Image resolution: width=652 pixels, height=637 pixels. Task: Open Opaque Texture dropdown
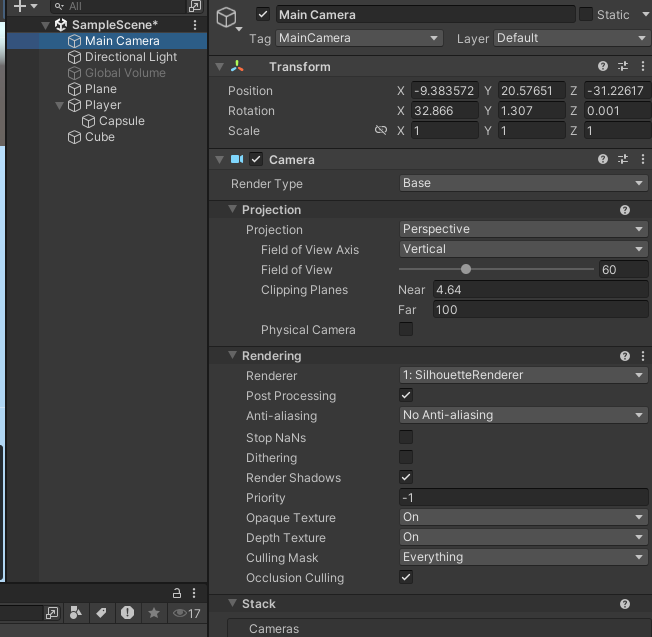524,517
